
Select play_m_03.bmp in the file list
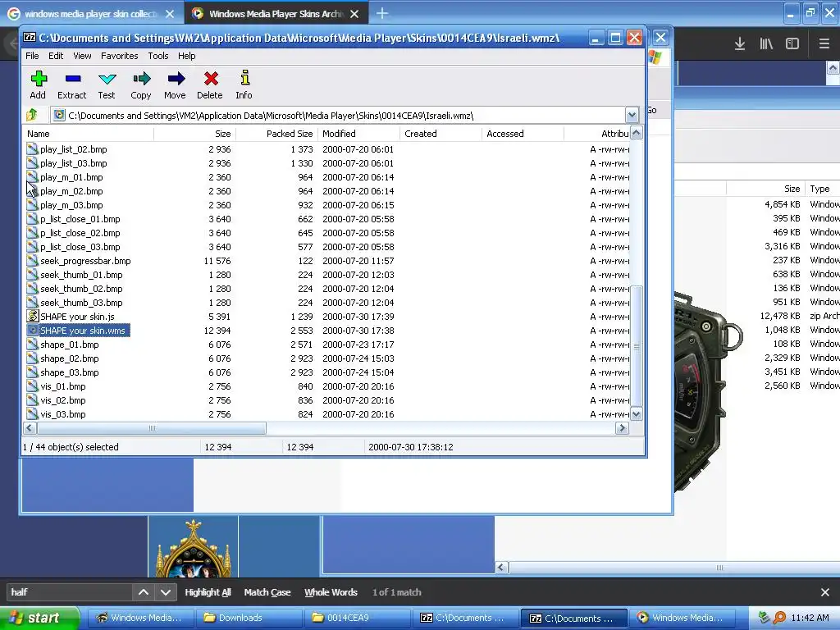pyautogui.click(x=71, y=205)
